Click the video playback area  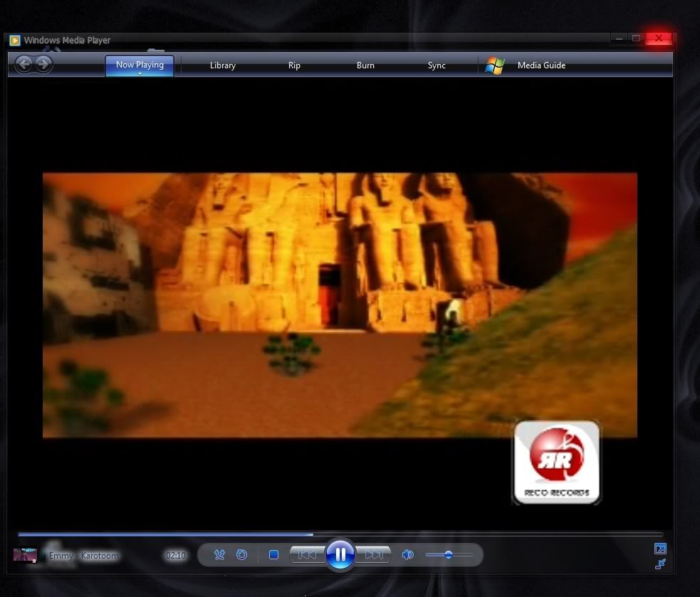click(x=340, y=305)
